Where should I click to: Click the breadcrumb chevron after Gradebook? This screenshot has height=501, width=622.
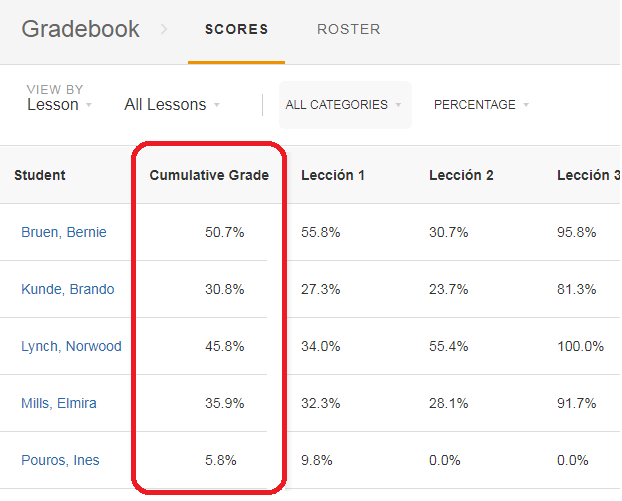coord(164,29)
